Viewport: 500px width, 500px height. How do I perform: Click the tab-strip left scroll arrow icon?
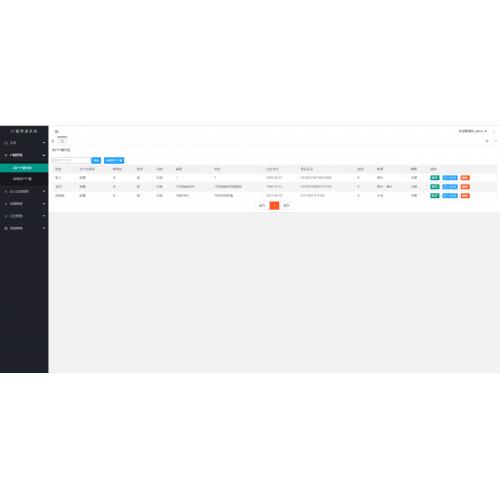click(x=53, y=141)
